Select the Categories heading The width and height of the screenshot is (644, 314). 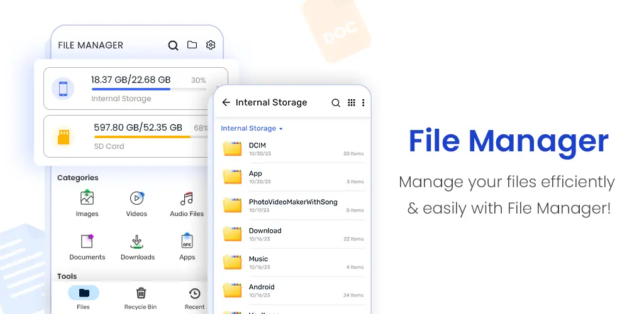click(x=77, y=178)
